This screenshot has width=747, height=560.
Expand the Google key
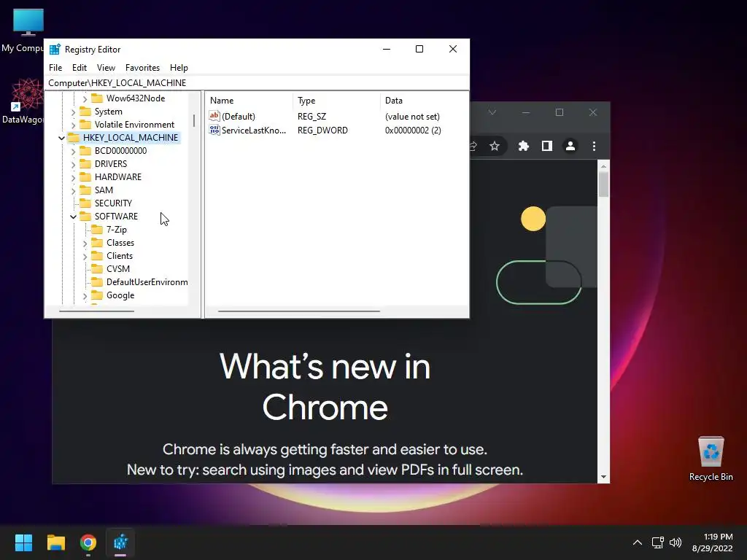click(x=85, y=296)
